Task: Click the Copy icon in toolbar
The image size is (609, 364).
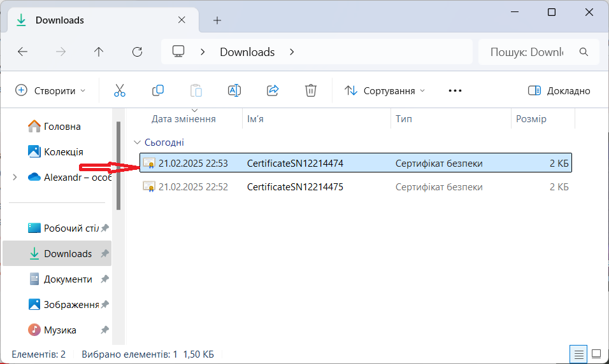Action: tap(158, 90)
